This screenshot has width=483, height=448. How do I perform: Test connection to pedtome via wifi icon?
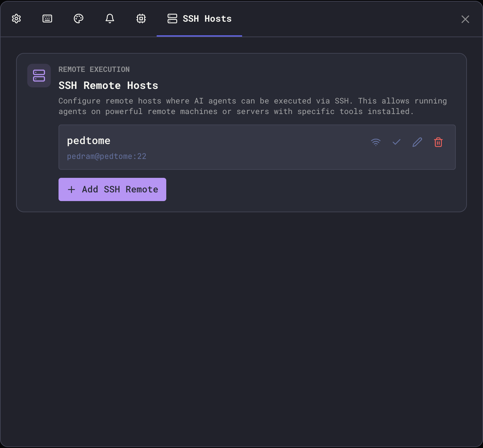(376, 142)
